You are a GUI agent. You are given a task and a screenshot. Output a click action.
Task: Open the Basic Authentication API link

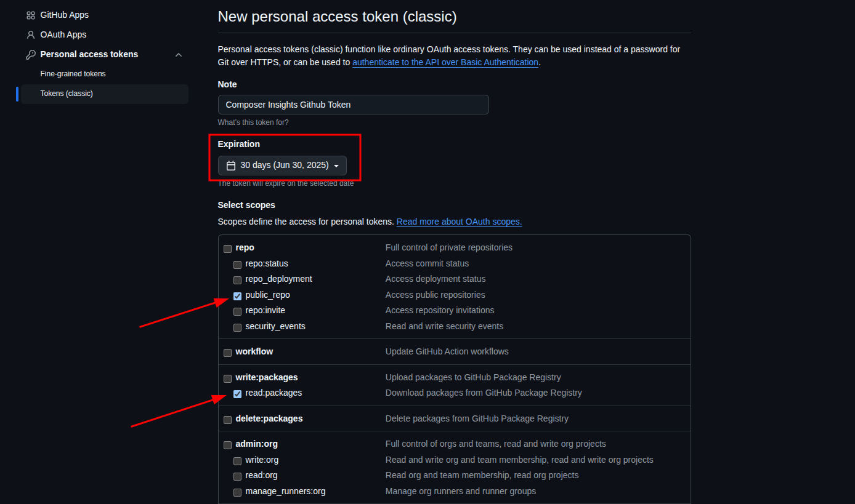coord(445,62)
